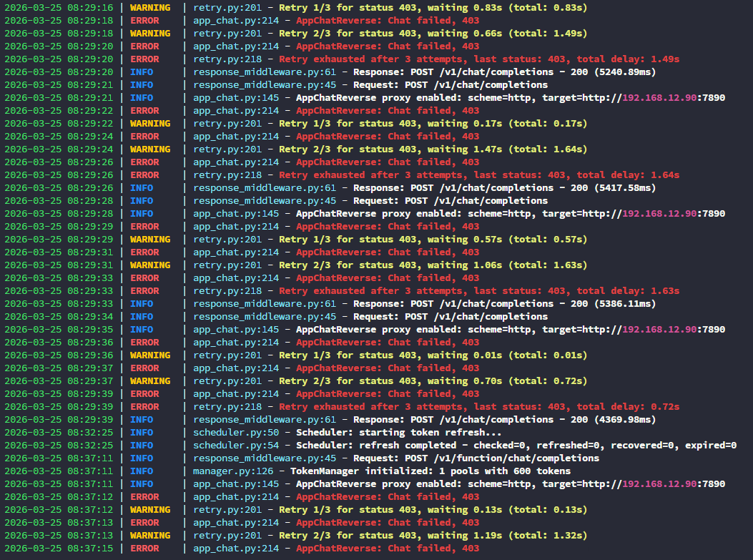Viewport: 753px width, 560px height.
Task: Click 'Retry exhausted' error with total delay 1.63s
Action: point(479,291)
